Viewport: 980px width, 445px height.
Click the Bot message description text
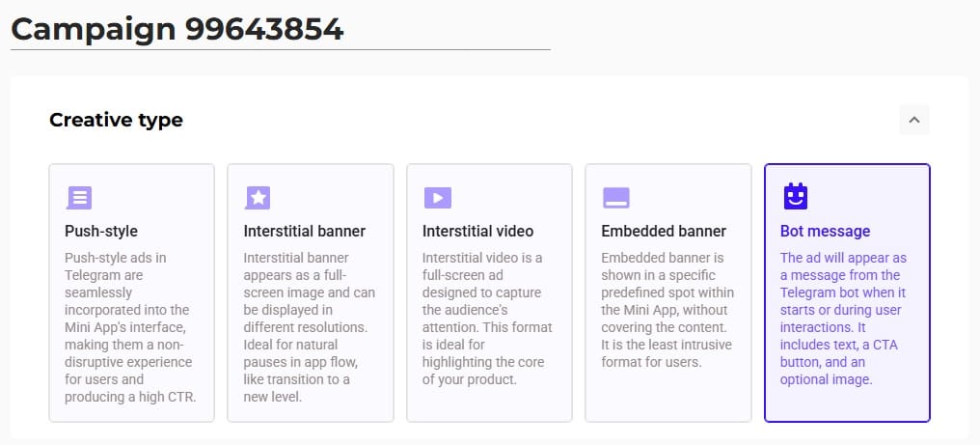coord(843,320)
